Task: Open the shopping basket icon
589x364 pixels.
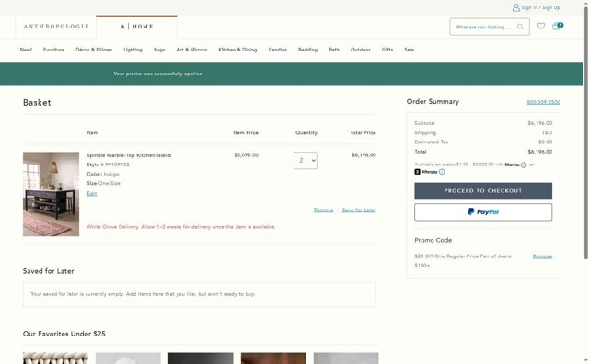Action: tap(558, 26)
